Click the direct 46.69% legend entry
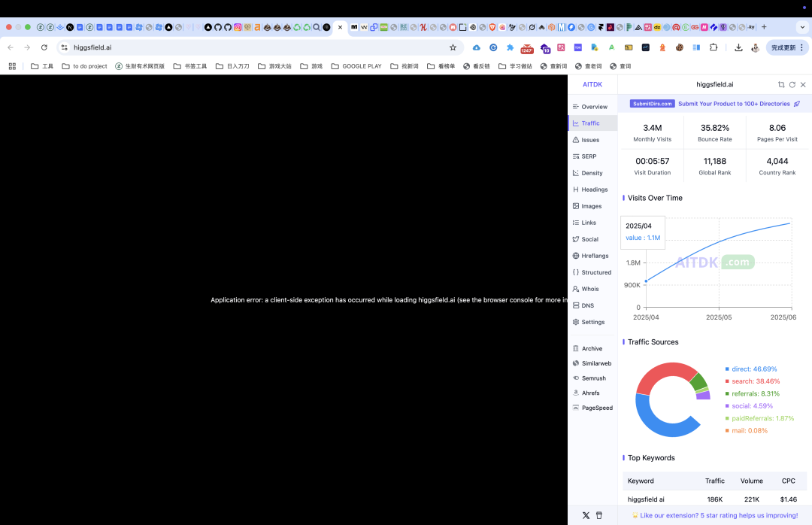Image resolution: width=812 pixels, height=525 pixels. coord(751,369)
